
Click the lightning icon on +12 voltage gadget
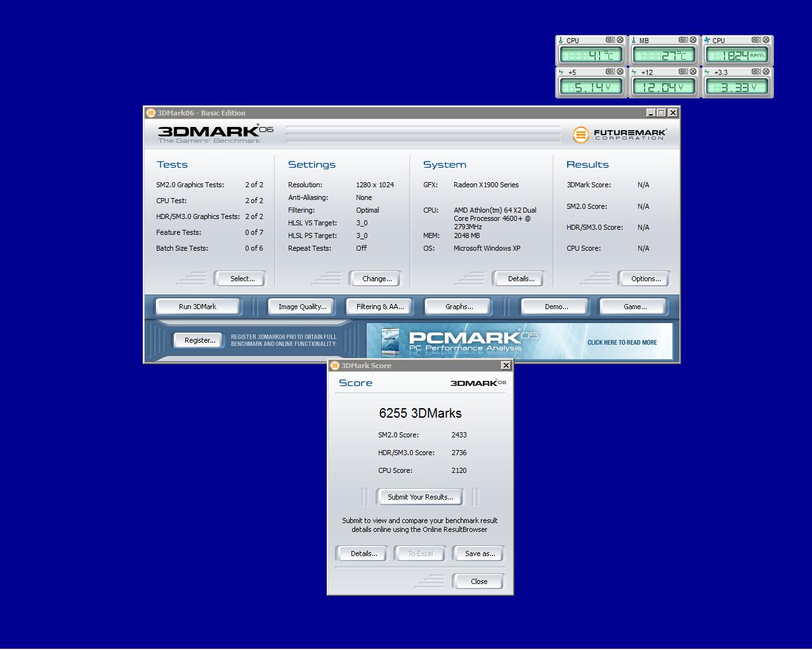click(634, 72)
